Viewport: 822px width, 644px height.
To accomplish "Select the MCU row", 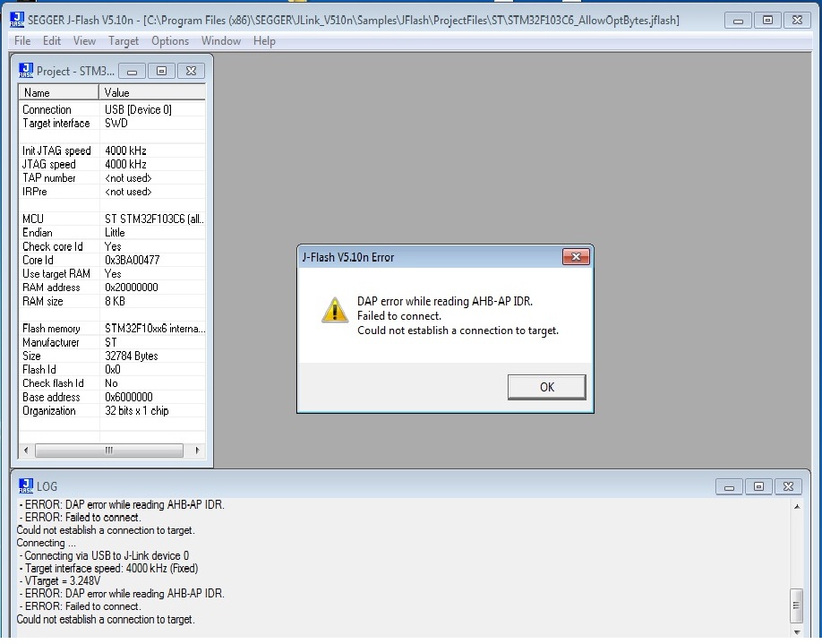I will click(x=112, y=219).
